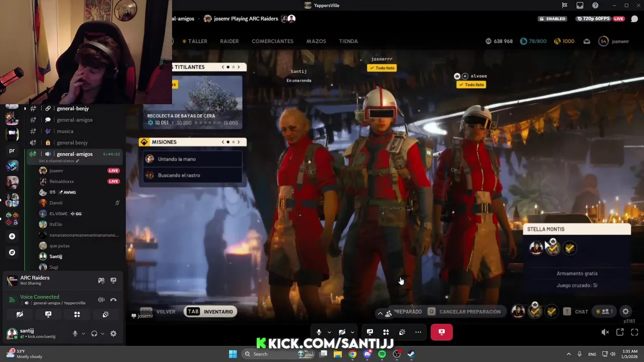Switch to the TALLER tab in ARC Raiders

[198, 41]
